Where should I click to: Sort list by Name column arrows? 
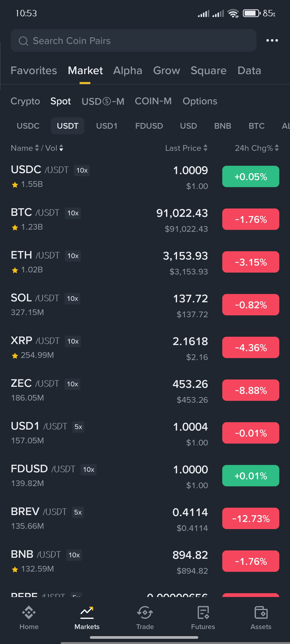[37, 148]
